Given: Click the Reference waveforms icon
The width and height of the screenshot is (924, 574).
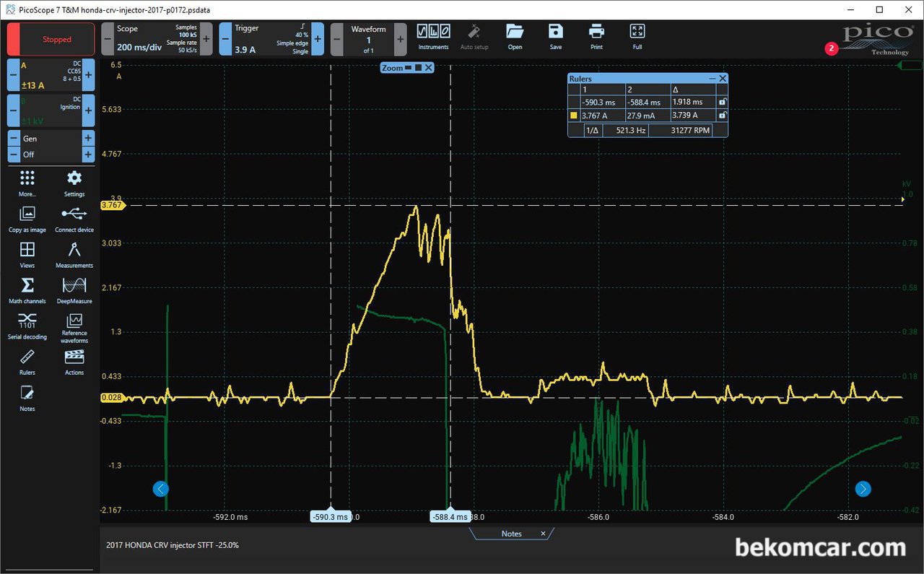Looking at the screenshot, I should tap(74, 321).
